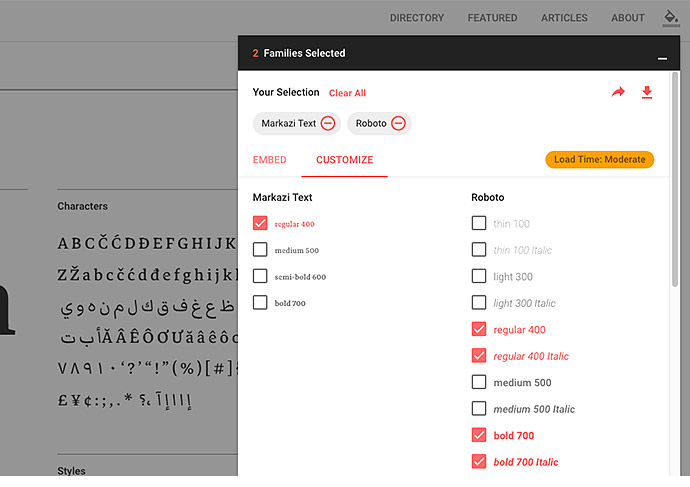The image size is (690, 487).
Task: Remove Markazi Text from selection
Action: coord(327,123)
